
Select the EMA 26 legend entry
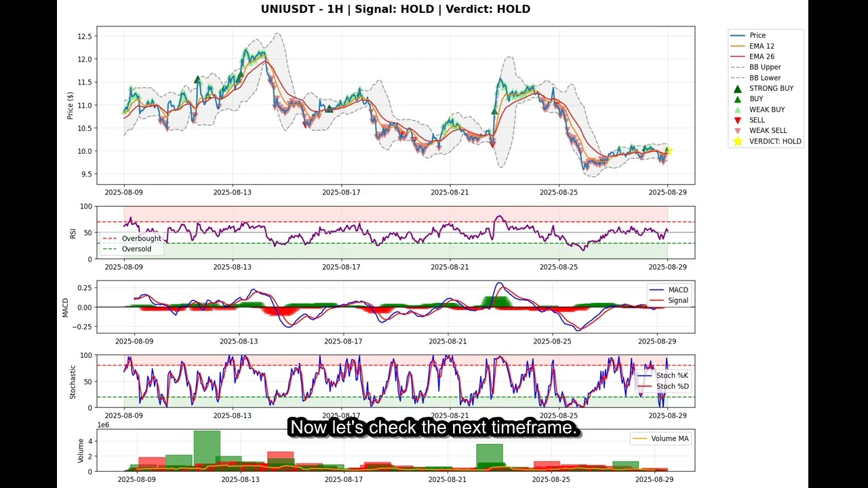(x=752, y=57)
